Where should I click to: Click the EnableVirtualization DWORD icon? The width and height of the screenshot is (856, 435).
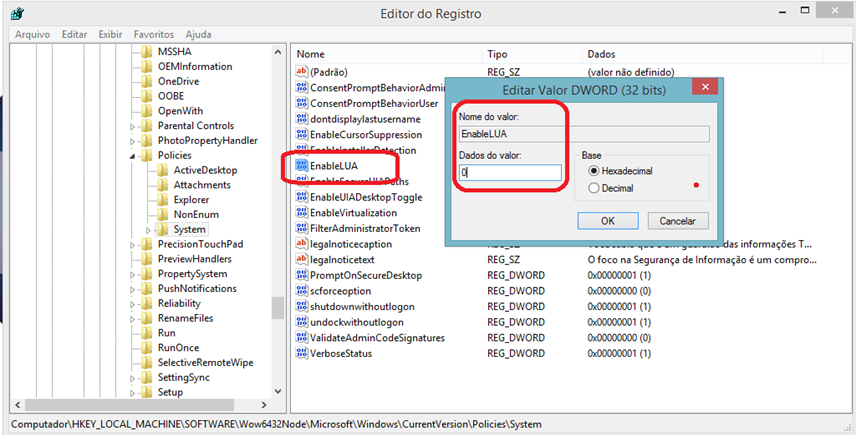point(301,212)
